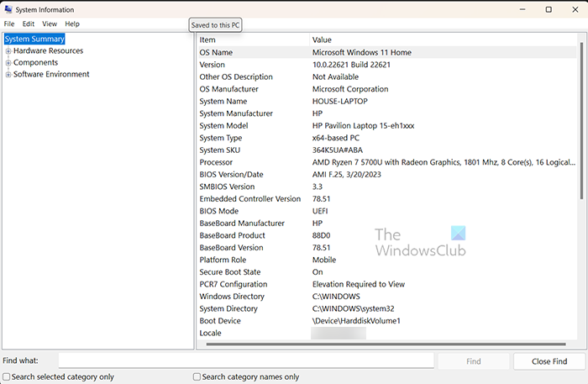Enable Search selected category only checkbox
This screenshot has width=588, height=384.
[x=7, y=376]
